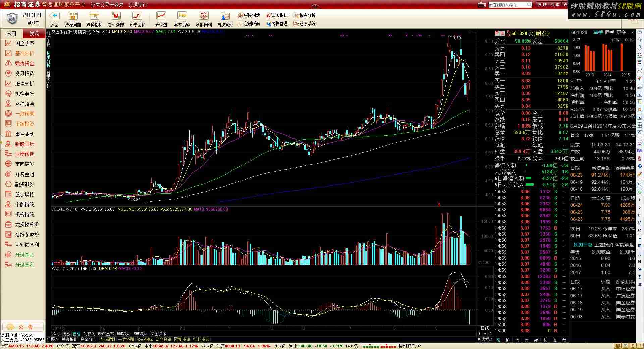Open 定制版面 custom layout tool

tap(249, 23)
